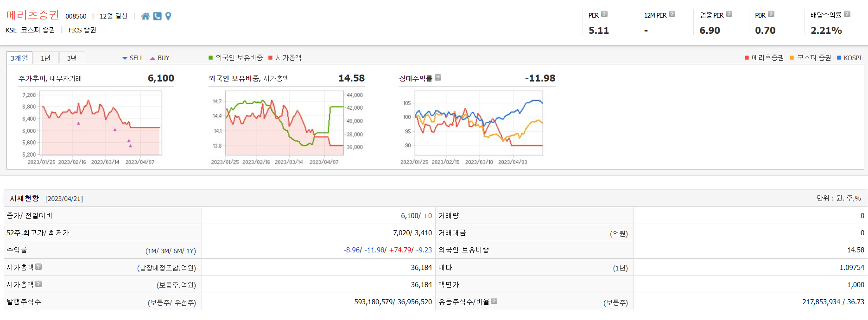Click the leftmost BUY marker on price chart
The width and height of the screenshot is (868, 320).
[x=78, y=123]
